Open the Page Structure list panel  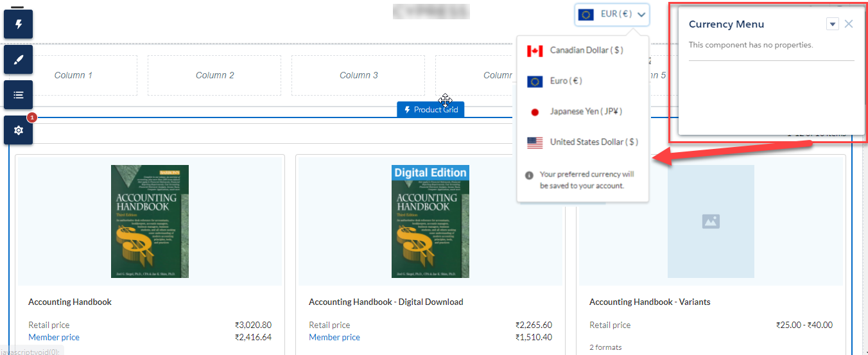19,95
